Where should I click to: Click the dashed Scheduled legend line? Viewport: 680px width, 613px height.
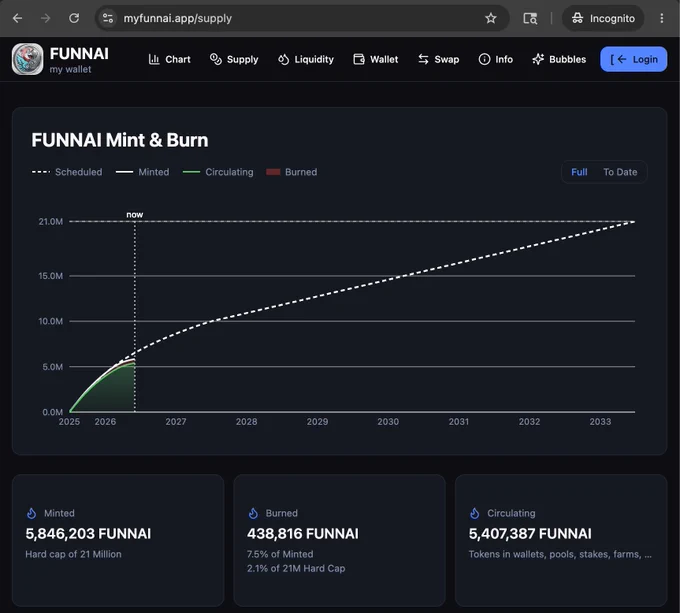41,172
